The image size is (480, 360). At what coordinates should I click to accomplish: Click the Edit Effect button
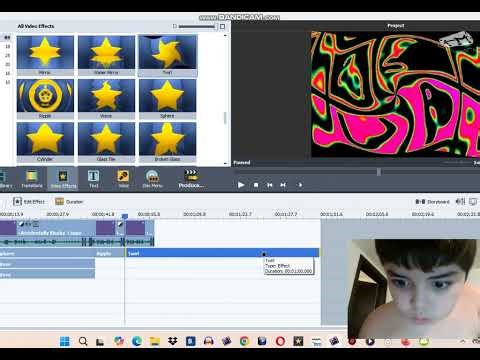click(29, 202)
